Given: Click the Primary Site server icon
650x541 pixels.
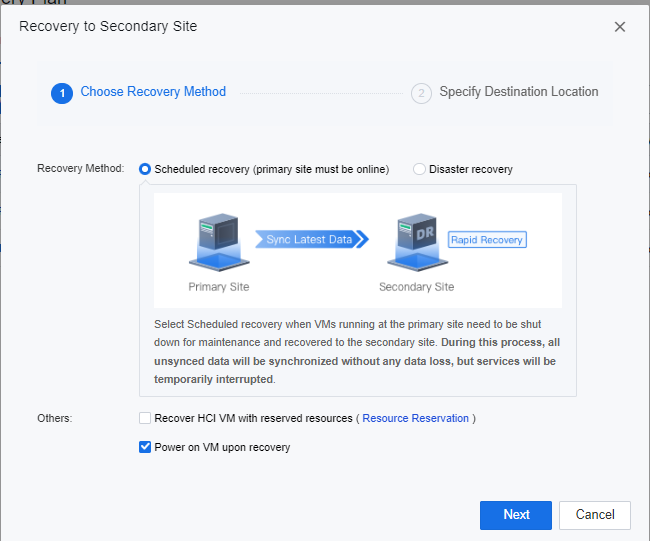Looking at the screenshot, I should (x=219, y=243).
